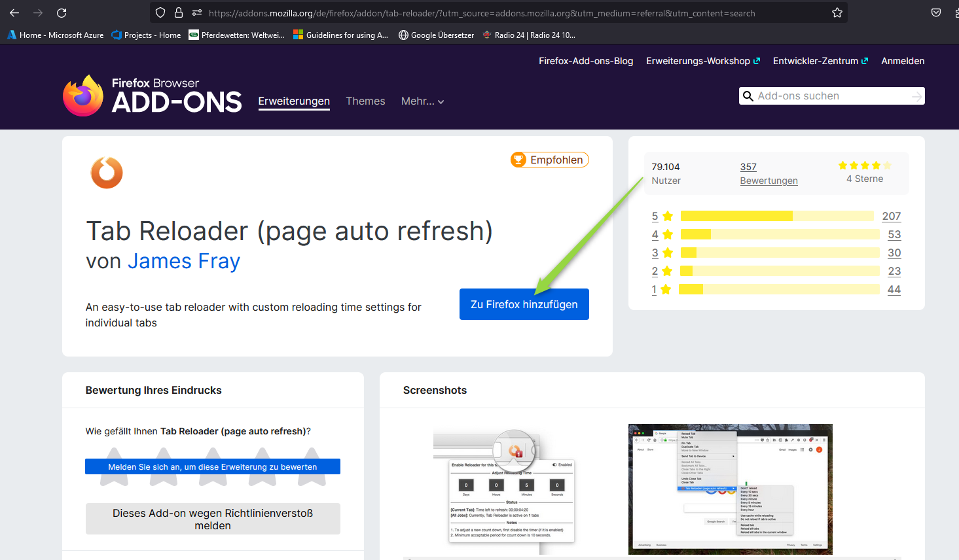The image size is (959, 560).
Task: Reload the page with the refresh icon
Action: (62, 13)
